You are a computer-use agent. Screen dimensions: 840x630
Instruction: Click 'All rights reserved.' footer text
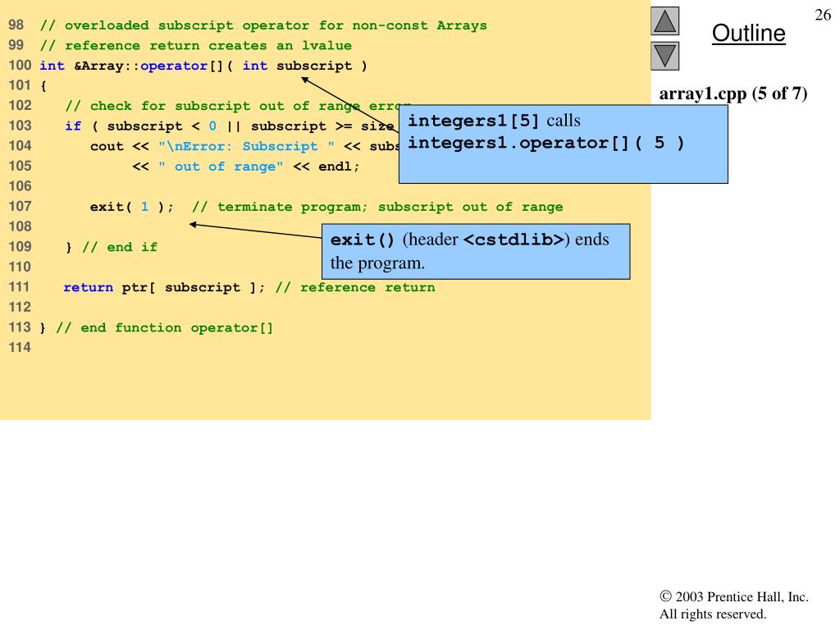point(713,614)
